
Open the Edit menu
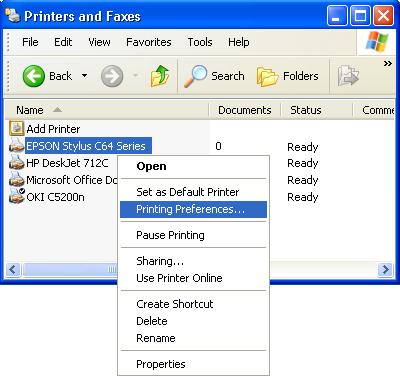click(63, 42)
